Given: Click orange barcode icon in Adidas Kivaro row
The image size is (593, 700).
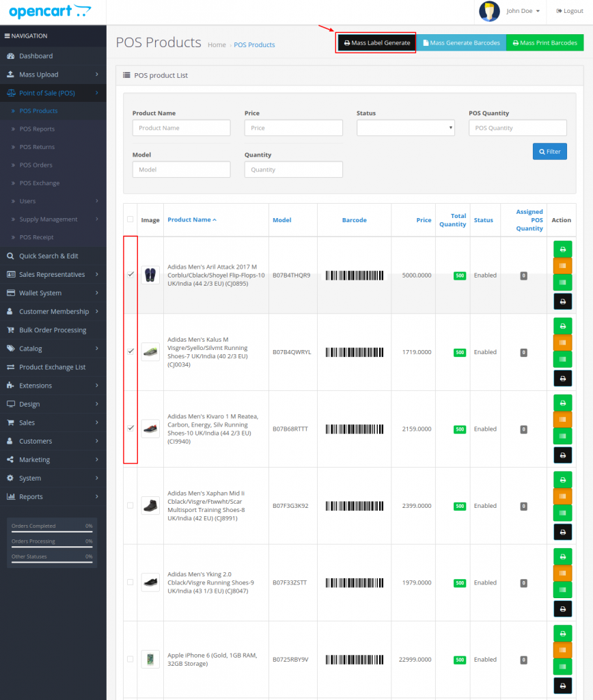Looking at the screenshot, I should pyautogui.click(x=563, y=420).
